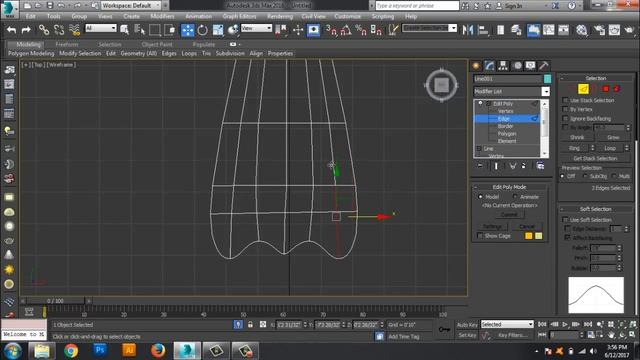Screen dimensions: 640x360
Task: Open the Loops ribbon panel
Action: tap(189, 53)
